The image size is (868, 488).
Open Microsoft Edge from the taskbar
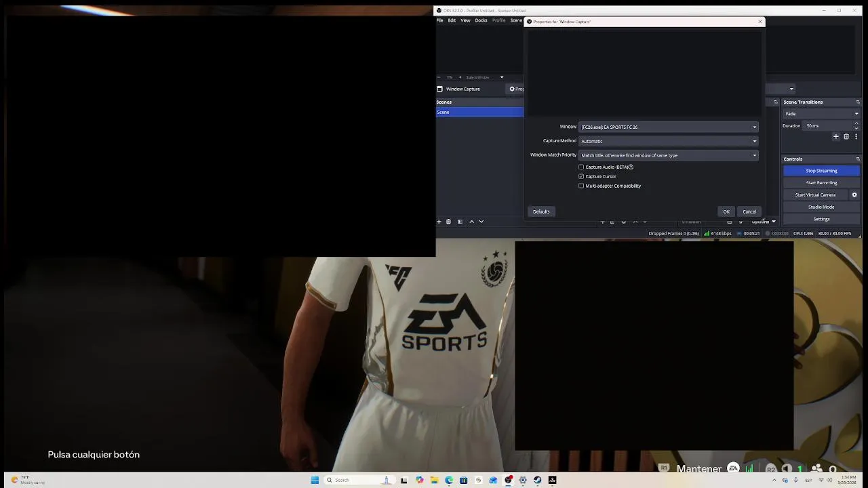[449, 480]
